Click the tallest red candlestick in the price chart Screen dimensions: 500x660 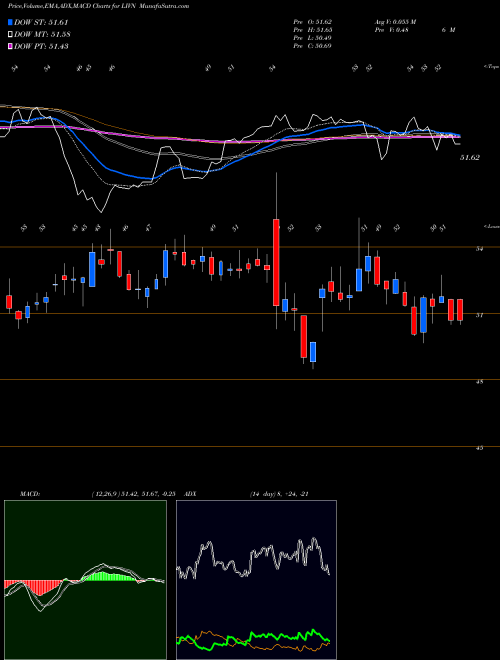[276, 262]
